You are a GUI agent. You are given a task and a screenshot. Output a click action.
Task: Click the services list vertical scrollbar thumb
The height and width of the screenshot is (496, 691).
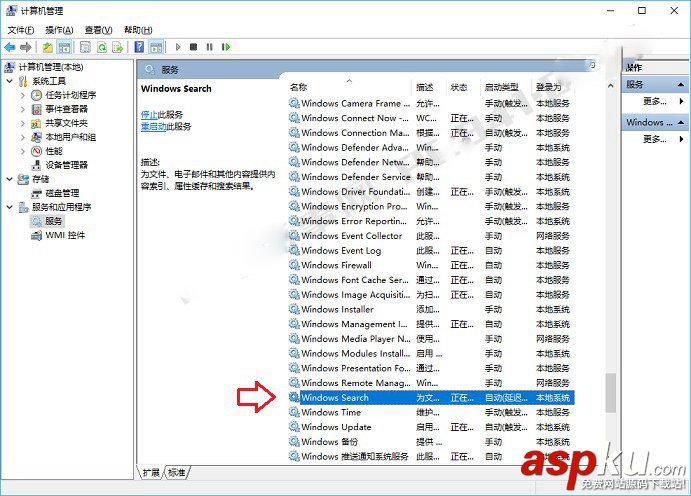click(610, 393)
